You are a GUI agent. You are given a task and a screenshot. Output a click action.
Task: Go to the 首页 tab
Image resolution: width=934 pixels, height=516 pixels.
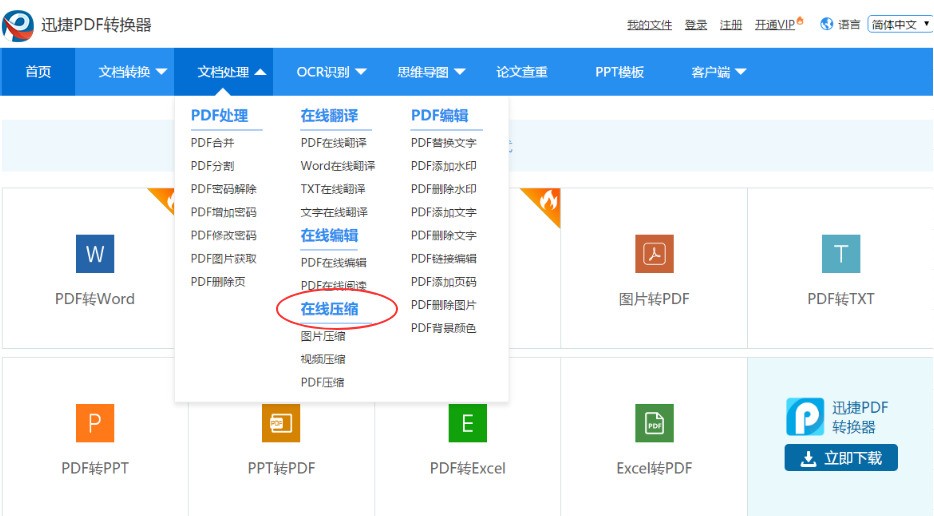38,72
